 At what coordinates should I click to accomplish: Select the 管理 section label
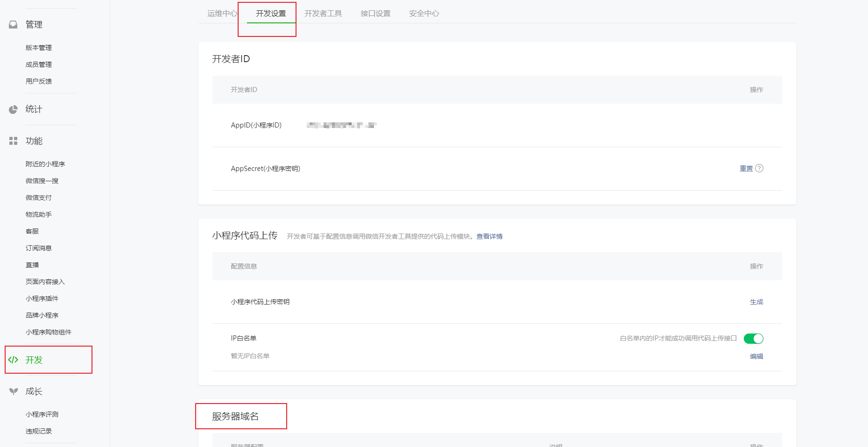pos(34,24)
